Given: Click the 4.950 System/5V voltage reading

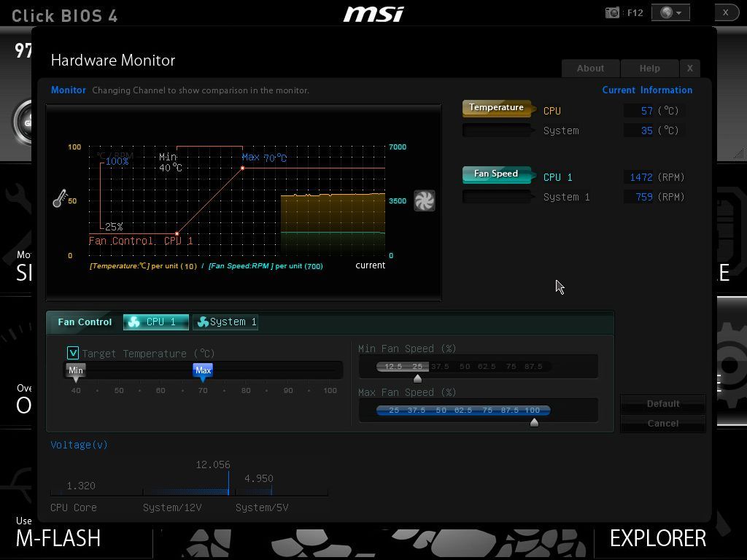Looking at the screenshot, I should pos(259,478).
